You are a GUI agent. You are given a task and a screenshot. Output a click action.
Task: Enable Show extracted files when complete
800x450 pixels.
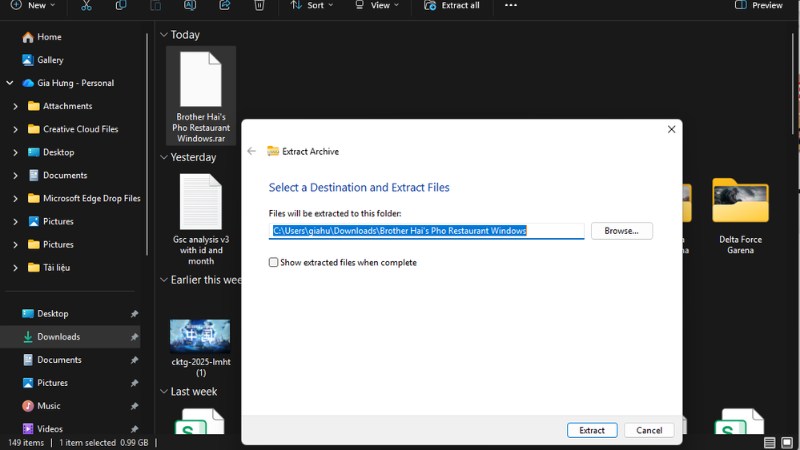pyautogui.click(x=274, y=262)
